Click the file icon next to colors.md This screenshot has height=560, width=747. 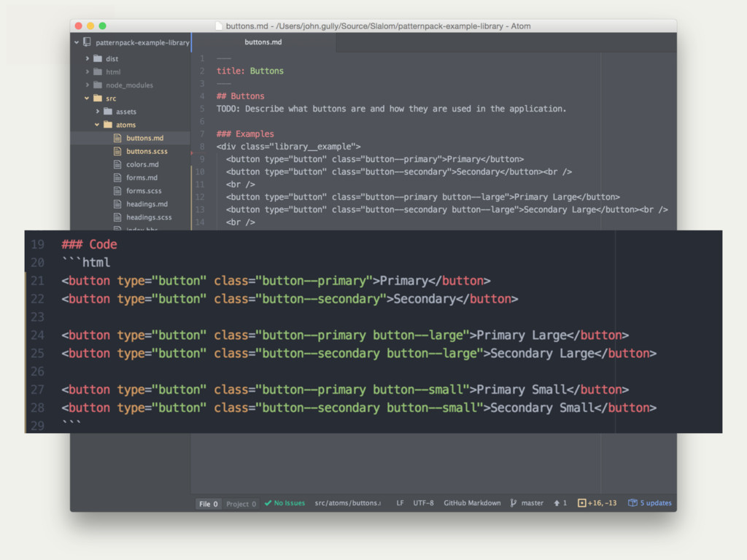point(117,164)
